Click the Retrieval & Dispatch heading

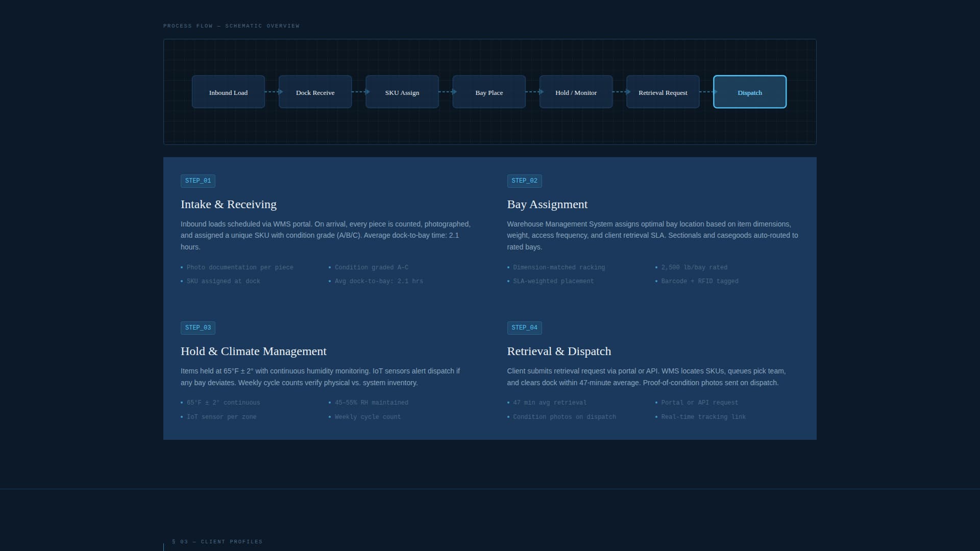click(559, 352)
